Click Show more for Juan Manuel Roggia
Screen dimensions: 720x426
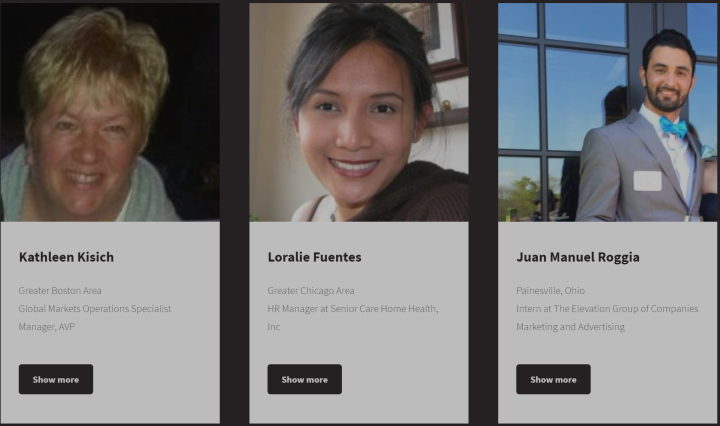point(553,379)
